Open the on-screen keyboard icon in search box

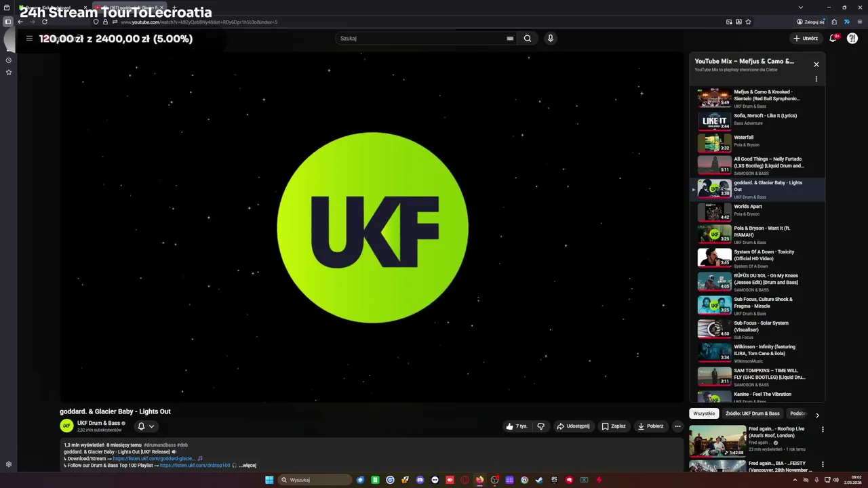tap(510, 39)
